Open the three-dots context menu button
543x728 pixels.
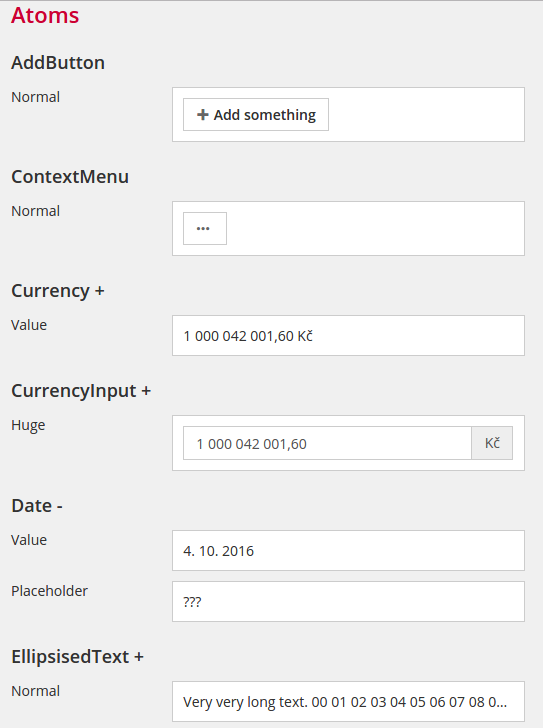coord(205,228)
